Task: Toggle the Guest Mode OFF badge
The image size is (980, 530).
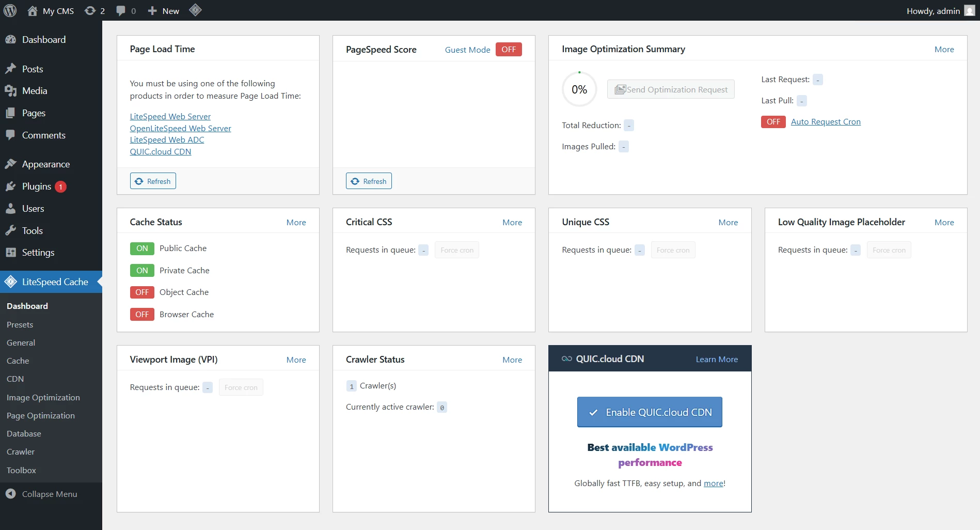Action: (x=508, y=50)
